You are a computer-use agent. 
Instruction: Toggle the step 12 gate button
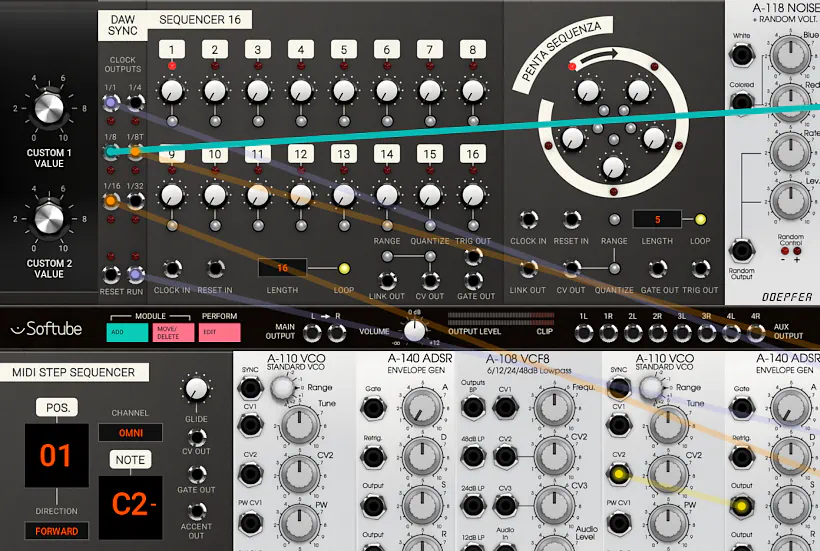pos(301,225)
